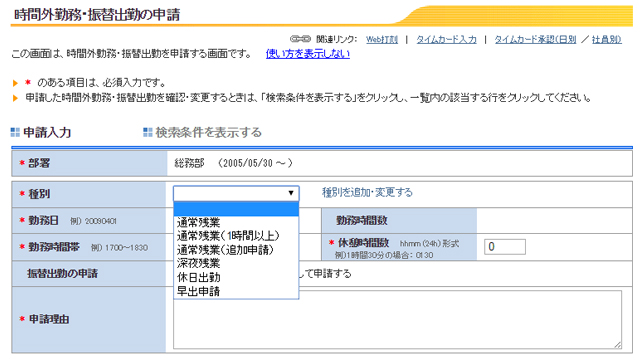Click the 種別を追加・変更する link
Image resolution: width=640 pixels, height=360 pixels.
tap(367, 192)
